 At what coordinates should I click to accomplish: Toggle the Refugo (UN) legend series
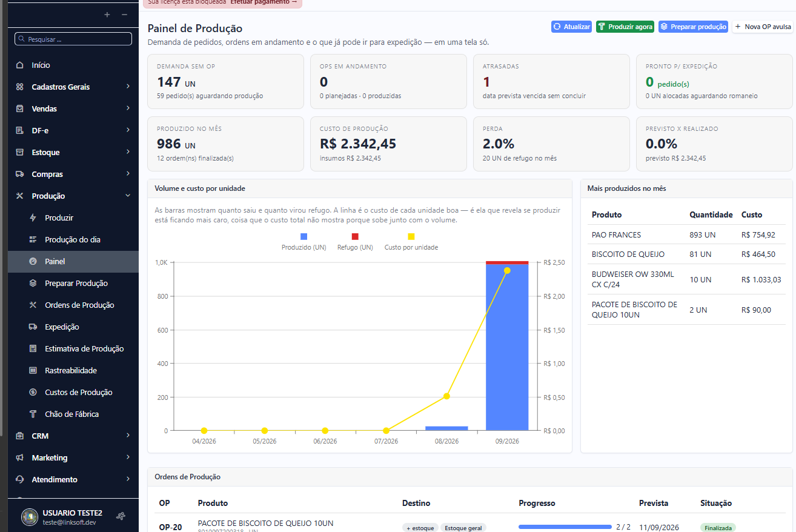pos(355,242)
